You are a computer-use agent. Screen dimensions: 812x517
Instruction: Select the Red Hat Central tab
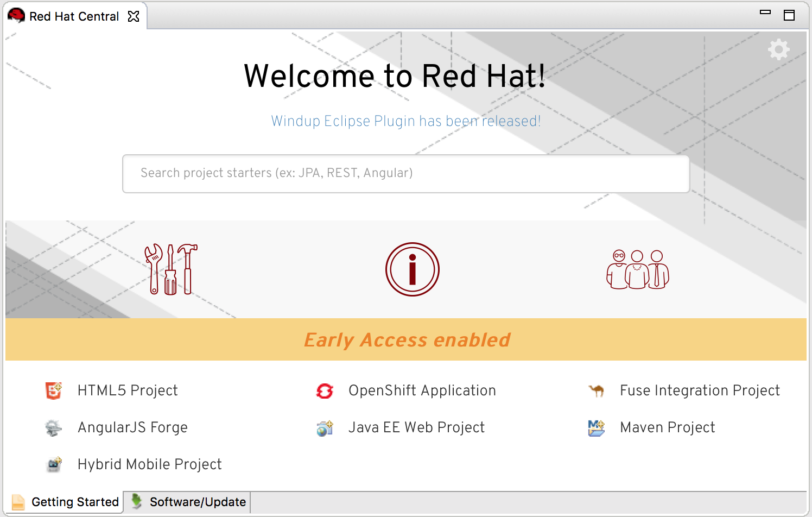click(x=74, y=16)
